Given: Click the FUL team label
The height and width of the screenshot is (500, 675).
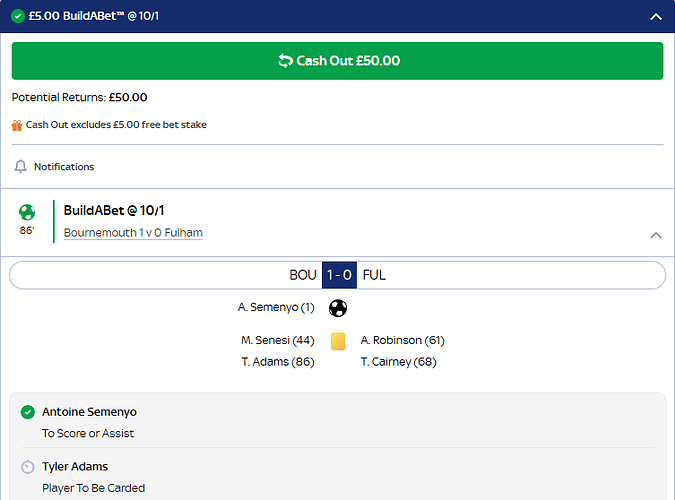Looking at the screenshot, I should 374,275.
